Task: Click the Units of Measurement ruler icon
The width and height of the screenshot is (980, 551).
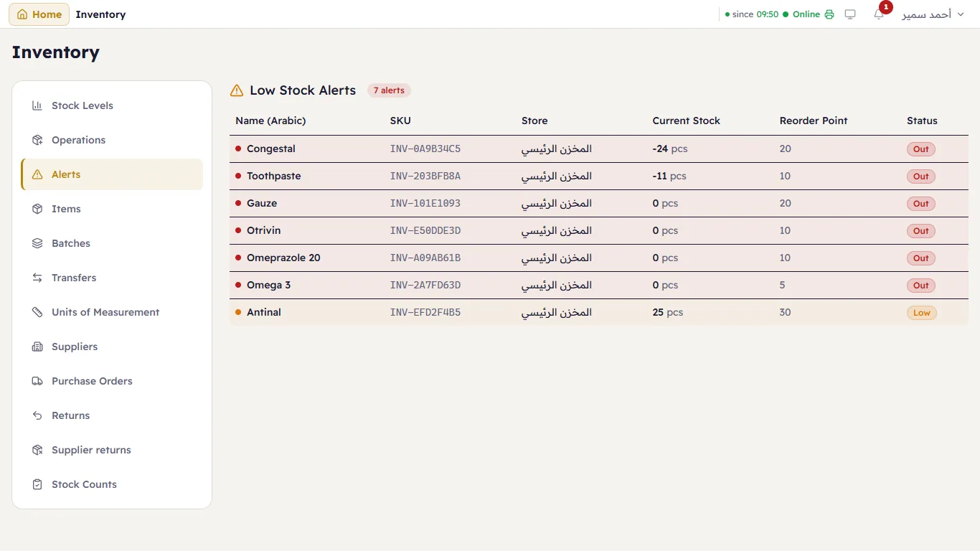Action: point(37,312)
